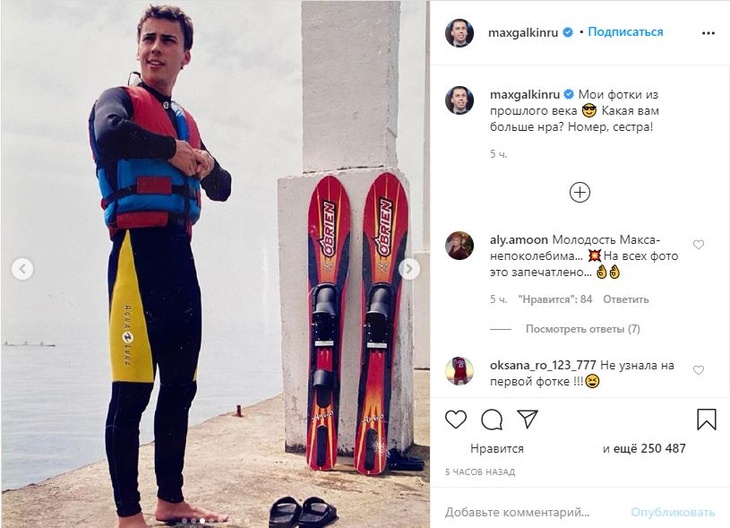Like aly.amoon's comment heart
The height and width of the screenshot is (528, 730).
click(698, 245)
